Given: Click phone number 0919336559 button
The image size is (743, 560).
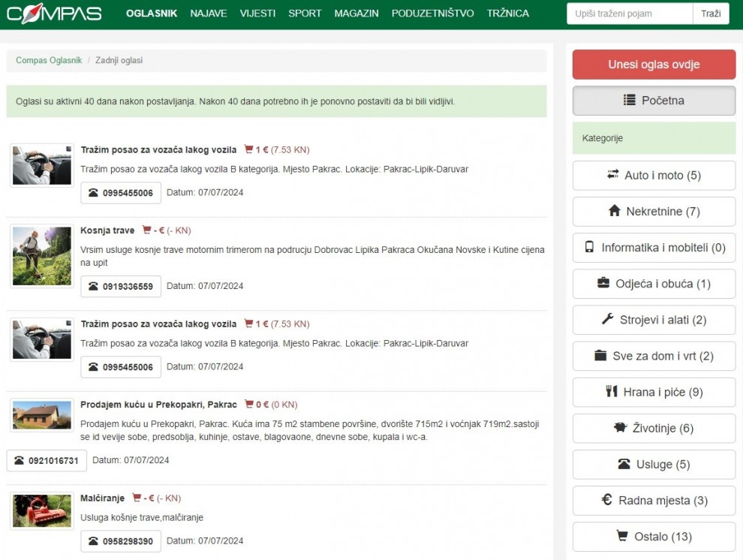Looking at the screenshot, I should (121, 287).
